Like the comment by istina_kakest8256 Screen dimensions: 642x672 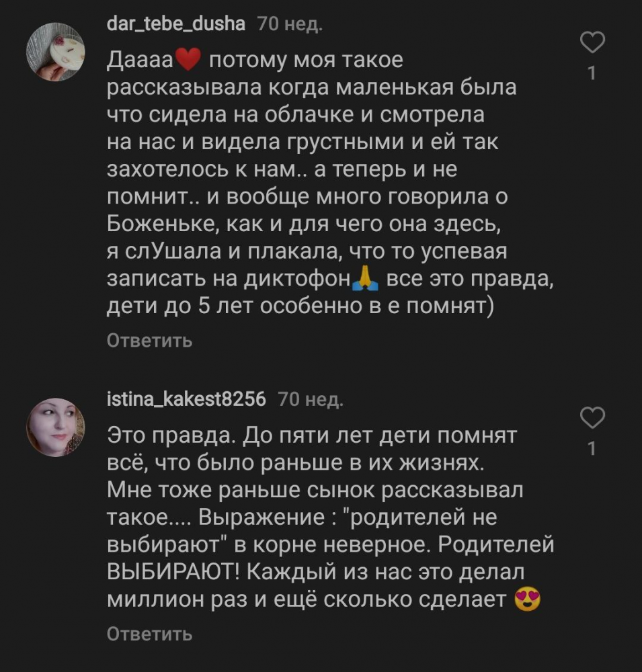[592, 418]
